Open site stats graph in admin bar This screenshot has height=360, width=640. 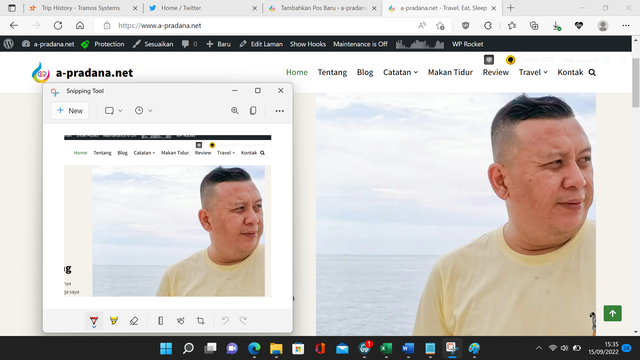[420, 44]
